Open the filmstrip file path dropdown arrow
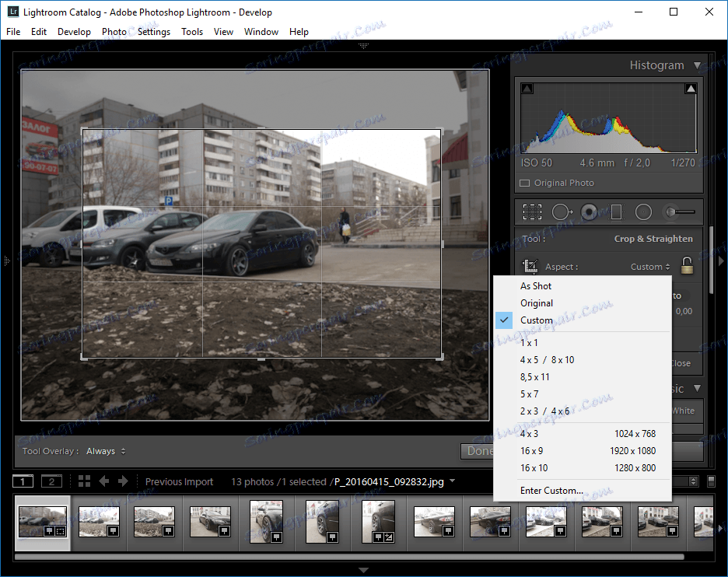The height and width of the screenshot is (577, 728). tap(452, 481)
